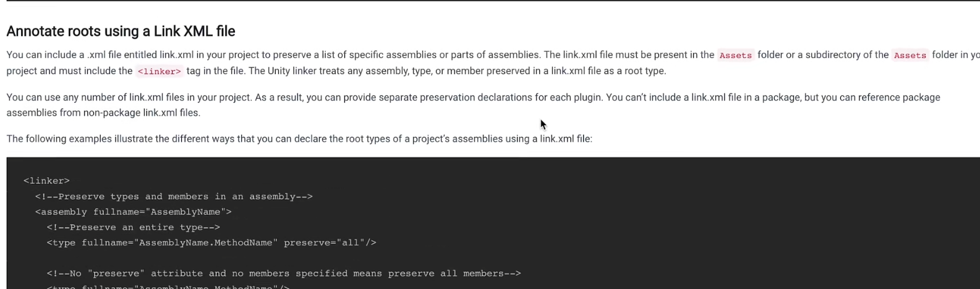Click the <assembly tag name in the code
Screen dimensions: 980x289
[x=61, y=212]
